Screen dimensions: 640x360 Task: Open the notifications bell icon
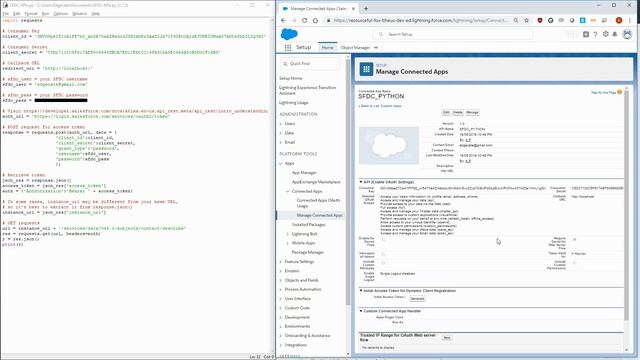(x=615, y=34)
